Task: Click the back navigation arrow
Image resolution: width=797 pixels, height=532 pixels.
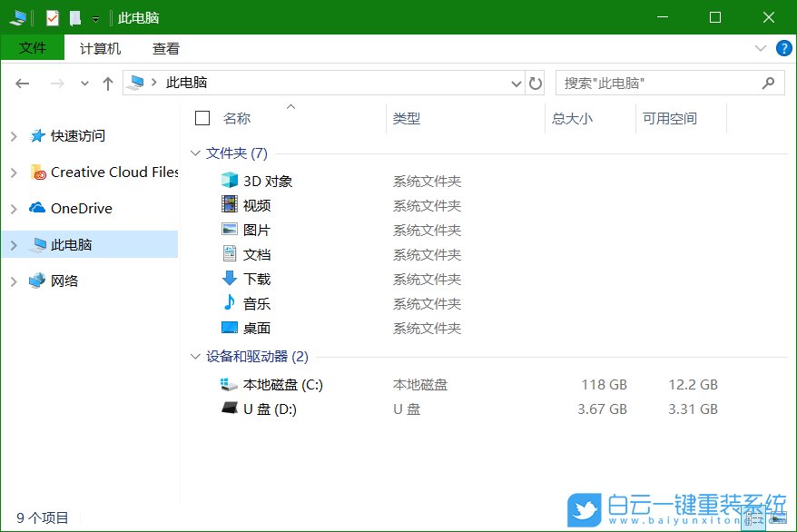Action: [22, 83]
